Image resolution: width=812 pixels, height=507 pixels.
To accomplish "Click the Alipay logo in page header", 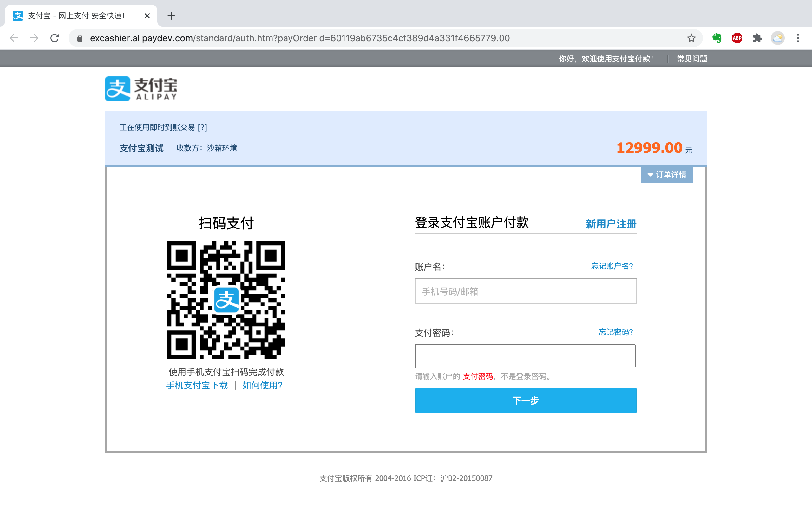I will [141, 88].
